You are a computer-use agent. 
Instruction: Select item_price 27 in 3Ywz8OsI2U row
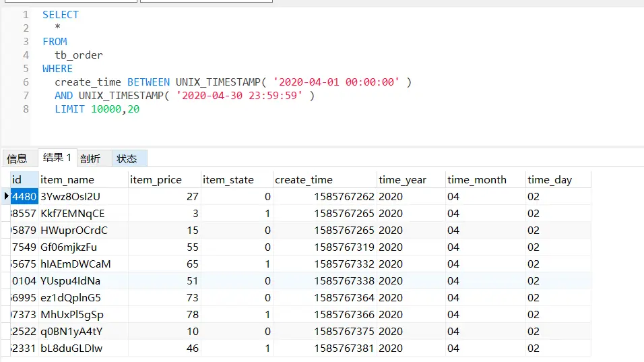coord(164,197)
